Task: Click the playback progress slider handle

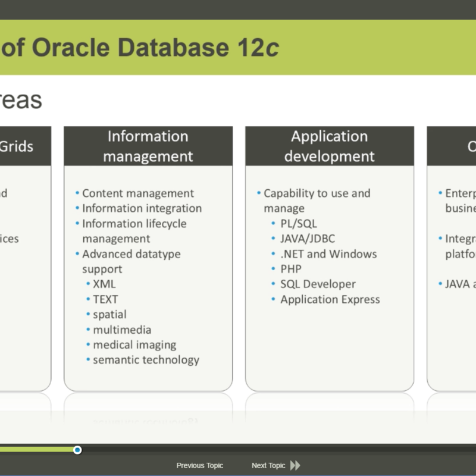Action: 77,450
